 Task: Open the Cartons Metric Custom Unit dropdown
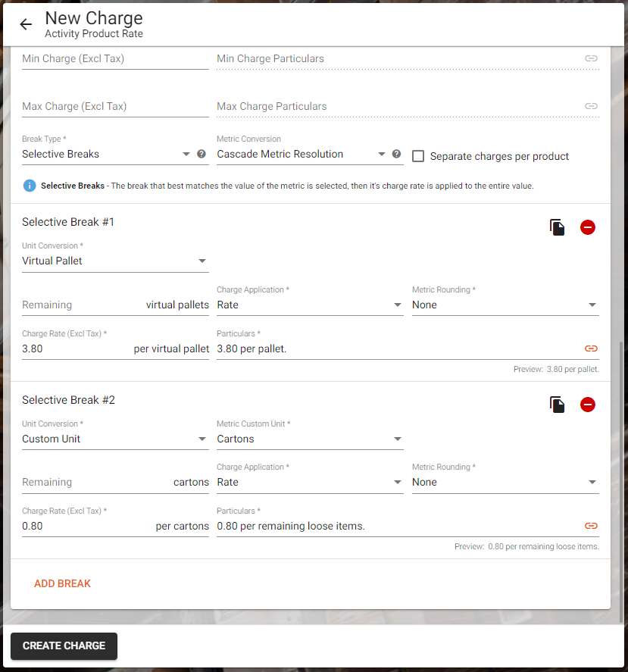tap(310, 439)
